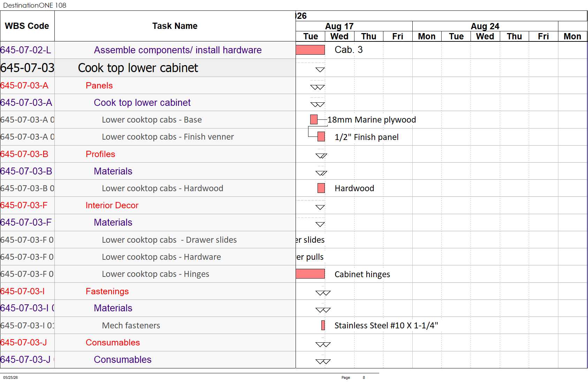Click summary marker in Materials row 645-07-03-F
This screenshot has height=382, width=588.
pyautogui.click(x=320, y=224)
